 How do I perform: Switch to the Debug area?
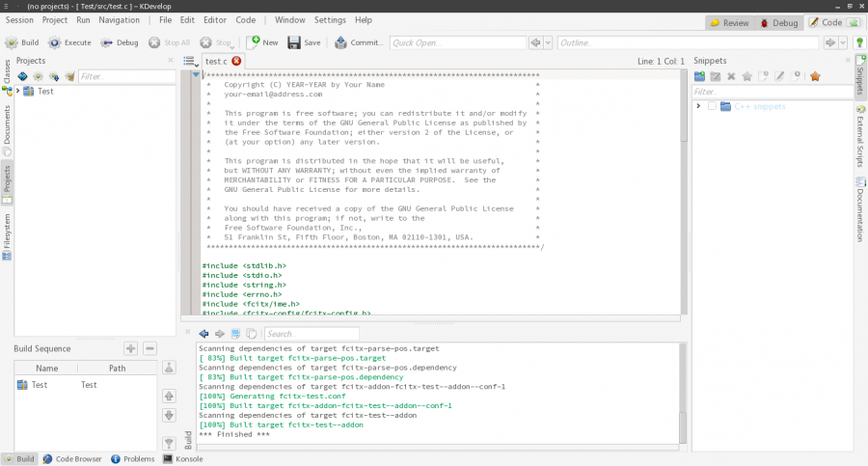[777, 22]
